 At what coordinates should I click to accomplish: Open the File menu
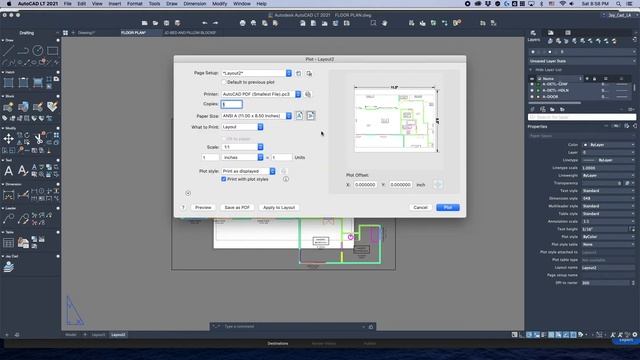coord(68,4)
